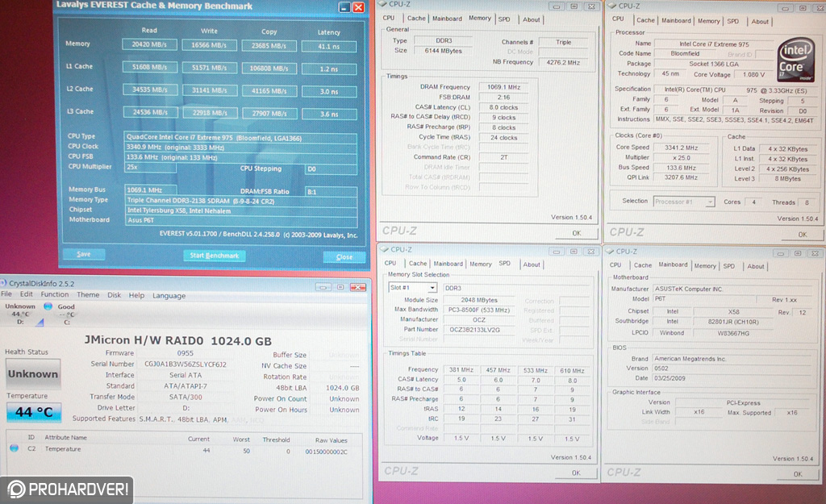This screenshot has width=826, height=504.
Task: Click OK in CPU-Z CPU window
Action: click(802, 235)
